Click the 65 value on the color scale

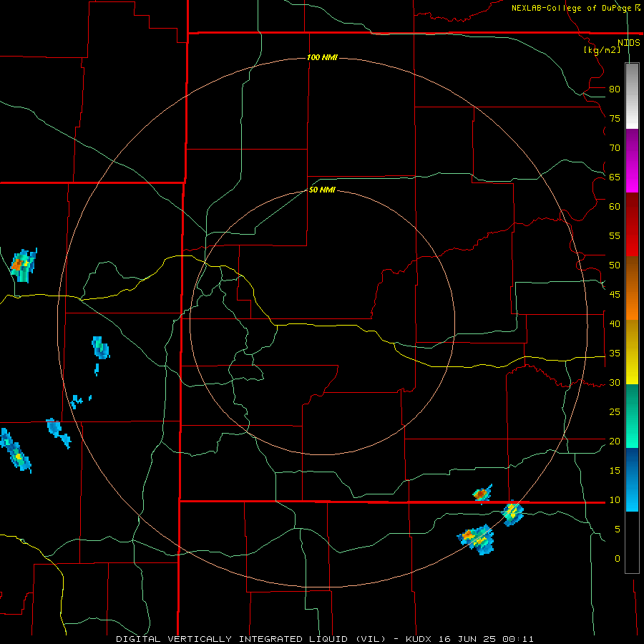(615, 177)
